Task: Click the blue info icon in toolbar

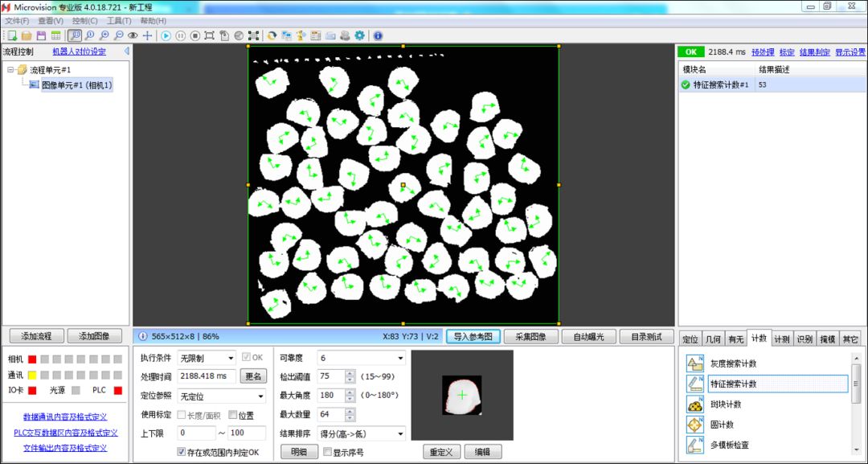Action: click(378, 36)
